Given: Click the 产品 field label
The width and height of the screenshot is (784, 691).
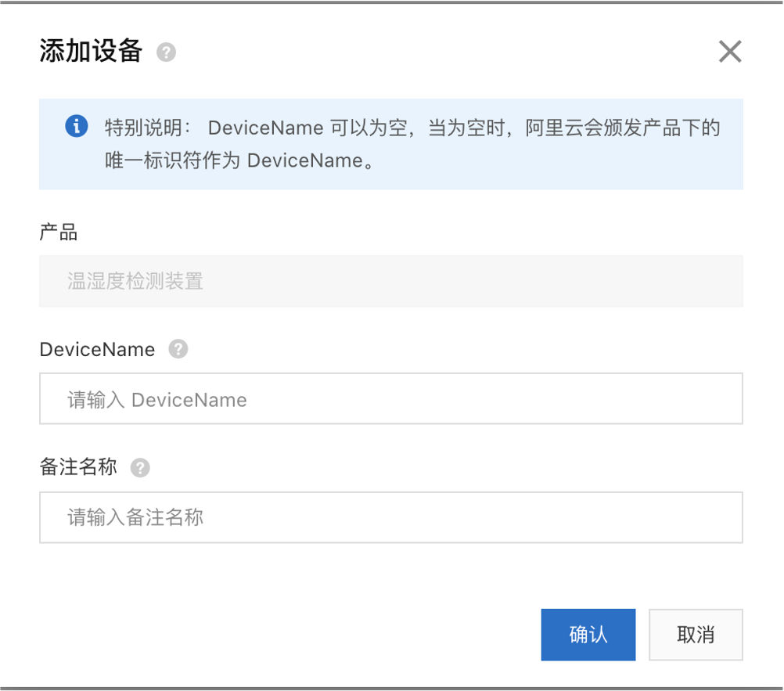Looking at the screenshot, I should click(x=59, y=232).
